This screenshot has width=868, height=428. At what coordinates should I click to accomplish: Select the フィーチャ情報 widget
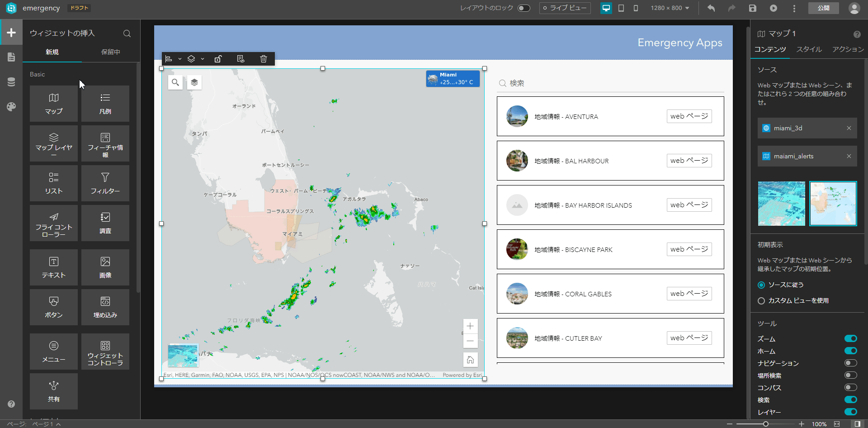[x=105, y=143]
